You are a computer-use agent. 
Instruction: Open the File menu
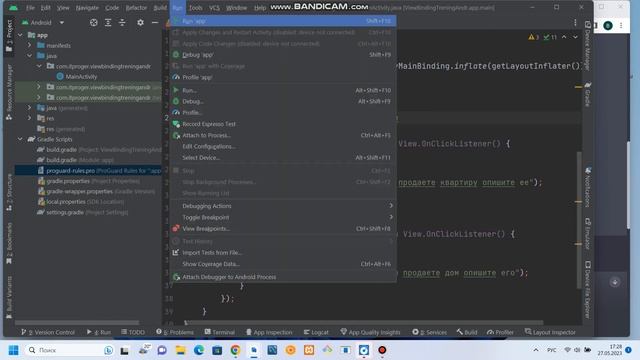(30, 8)
